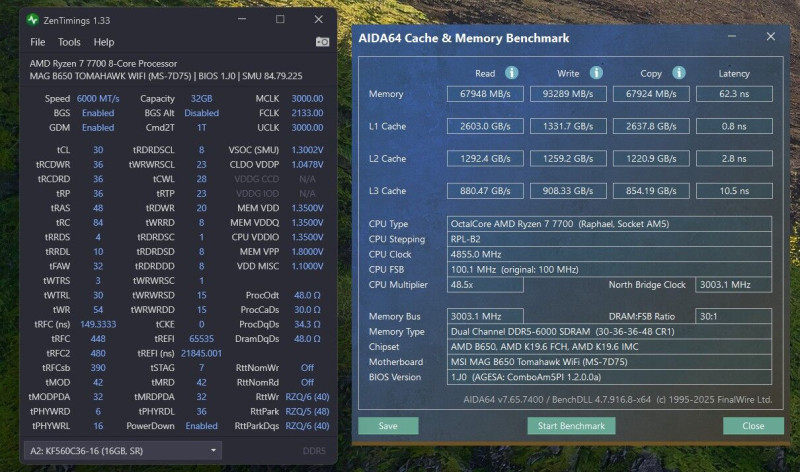The width and height of the screenshot is (800, 472).
Task: Open the Help menu in ZenTimings
Action: click(104, 42)
